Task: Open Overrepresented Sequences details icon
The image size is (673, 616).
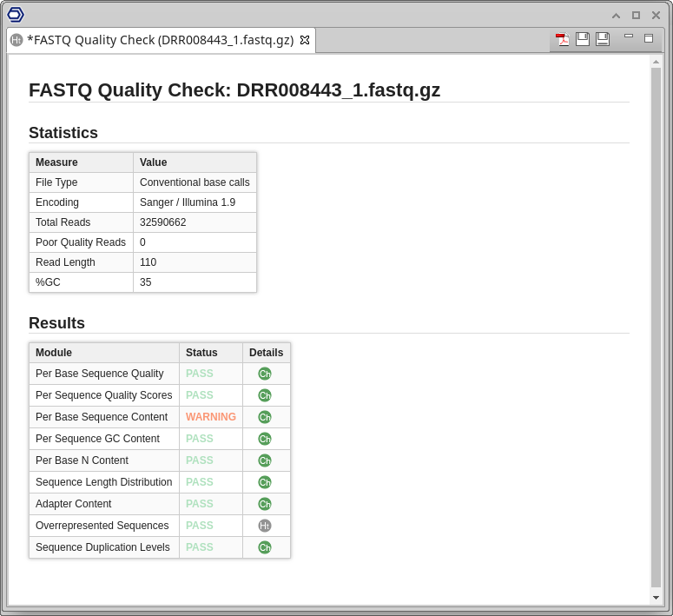Action: coord(265,526)
